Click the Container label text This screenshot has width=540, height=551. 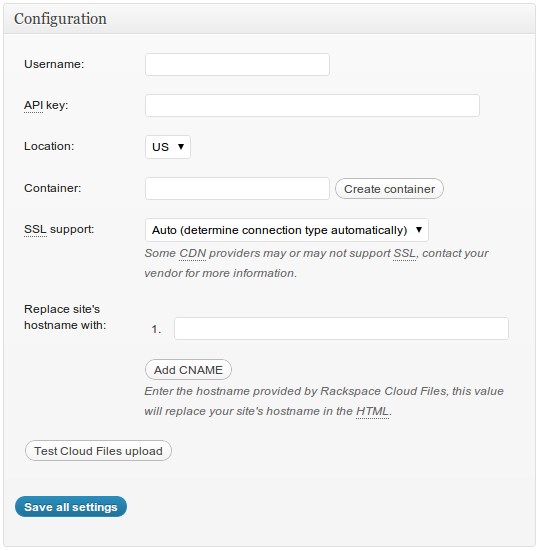click(x=53, y=188)
